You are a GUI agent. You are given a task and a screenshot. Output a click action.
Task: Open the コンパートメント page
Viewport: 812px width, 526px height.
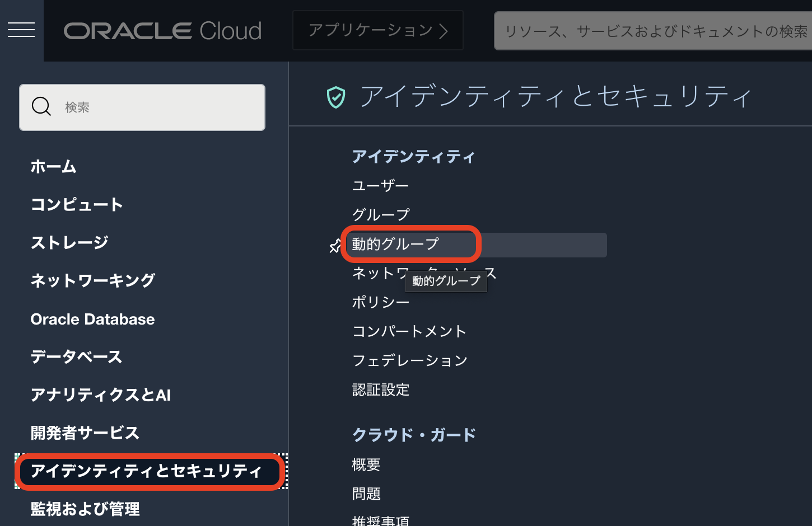tap(409, 331)
